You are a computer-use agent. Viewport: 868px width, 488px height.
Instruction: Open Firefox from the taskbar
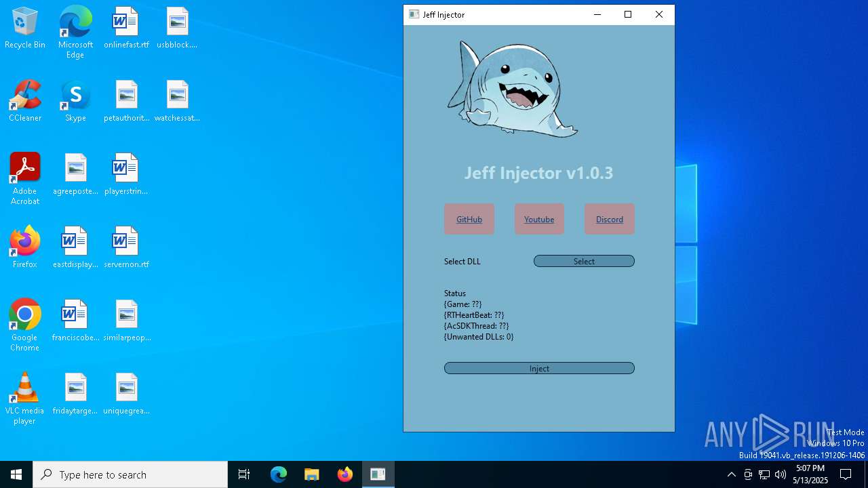pyautogui.click(x=345, y=474)
